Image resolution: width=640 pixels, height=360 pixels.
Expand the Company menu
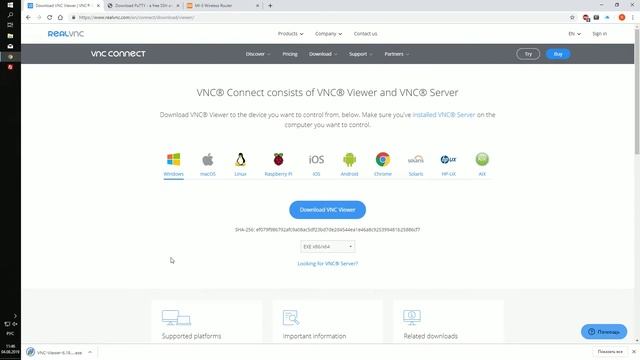[329, 34]
